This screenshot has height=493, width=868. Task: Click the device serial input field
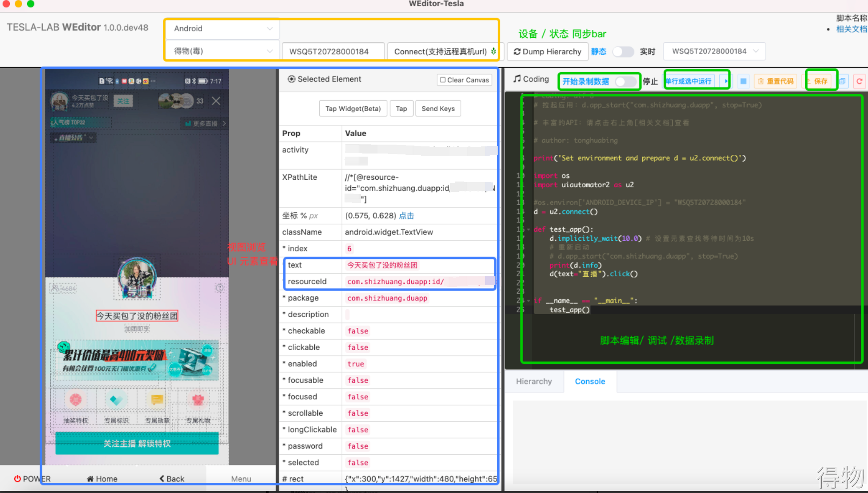click(x=333, y=52)
